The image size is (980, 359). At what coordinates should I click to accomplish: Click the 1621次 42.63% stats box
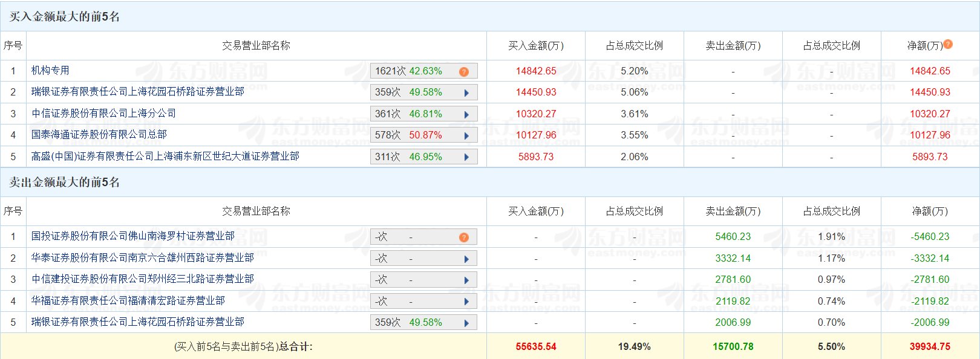[423, 71]
